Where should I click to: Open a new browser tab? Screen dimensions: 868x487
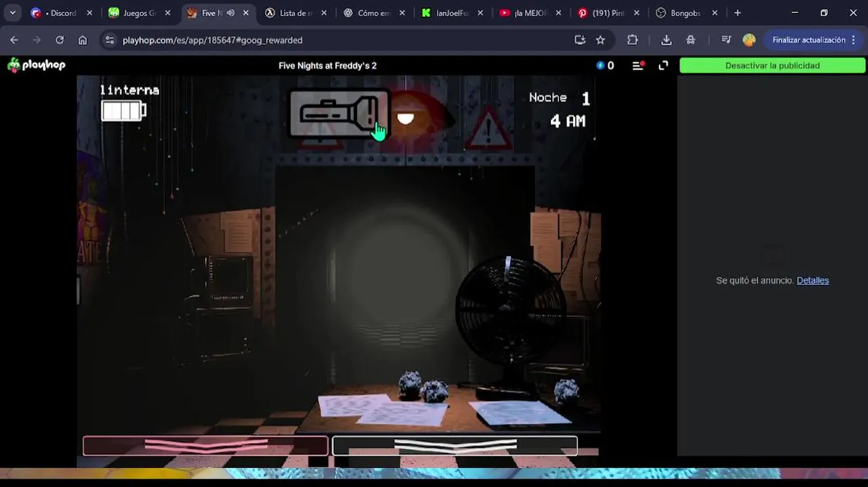click(738, 13)
